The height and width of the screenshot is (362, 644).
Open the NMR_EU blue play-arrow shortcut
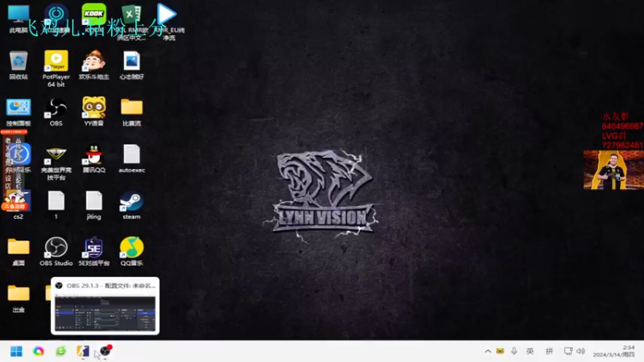[x=168, y=23]
